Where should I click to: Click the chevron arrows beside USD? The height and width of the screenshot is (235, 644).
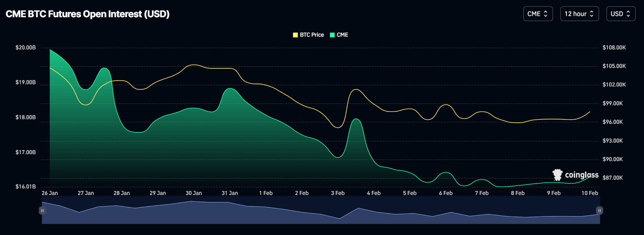point(628,14)
